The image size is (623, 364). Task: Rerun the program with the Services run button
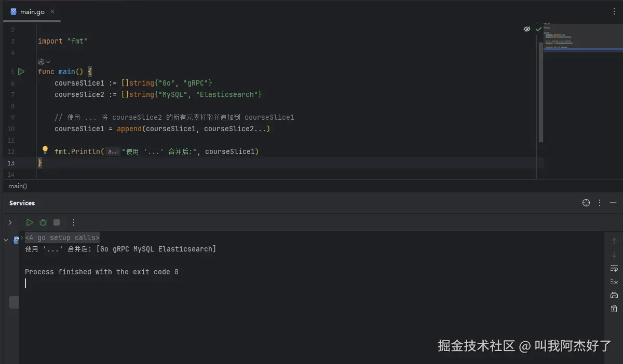click(30, 222)
